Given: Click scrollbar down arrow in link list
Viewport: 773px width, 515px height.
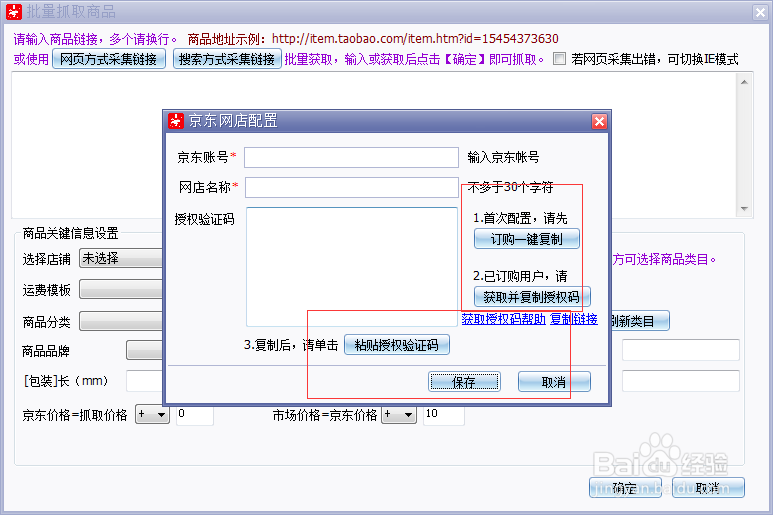Looking at the screenshot, I should tap(744, 209).
